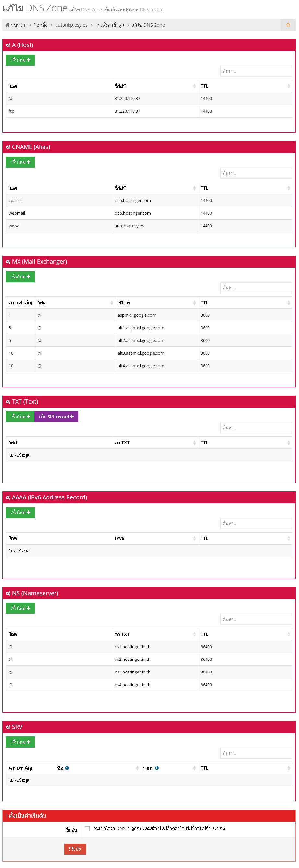Focus the search field in NS section
Image resolution: width=299 pixels, height=868 pixels.
[x=256, y=619]
